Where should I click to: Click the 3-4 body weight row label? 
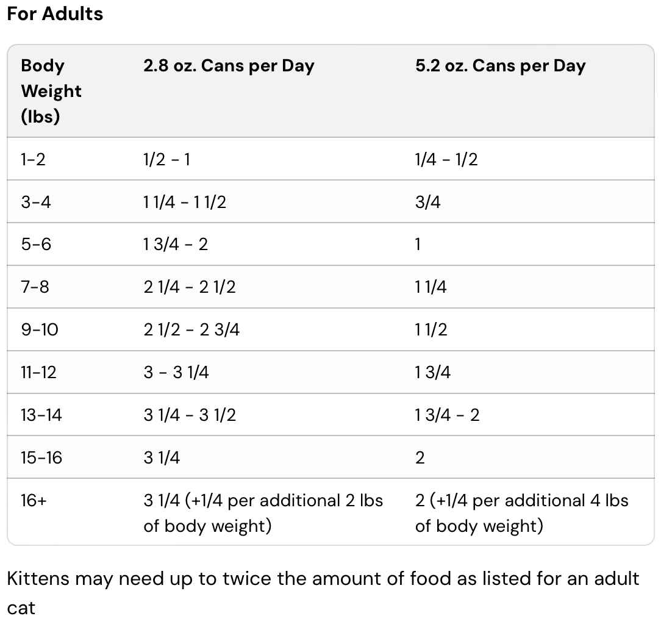tap(36, 202)
